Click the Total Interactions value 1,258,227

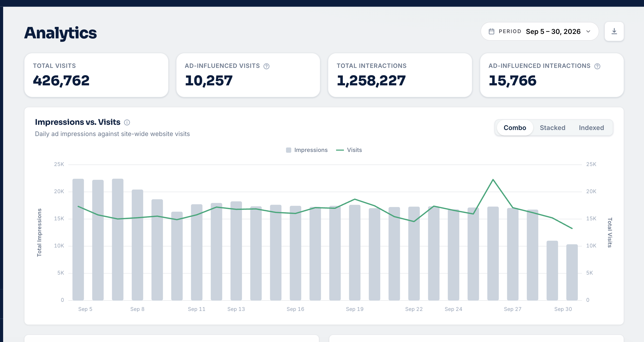point(371,80)
